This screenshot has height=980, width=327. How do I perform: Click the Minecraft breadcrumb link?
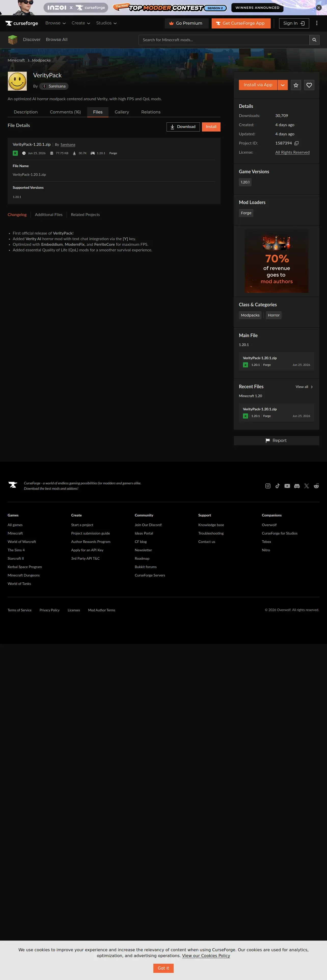coord(16,60)
